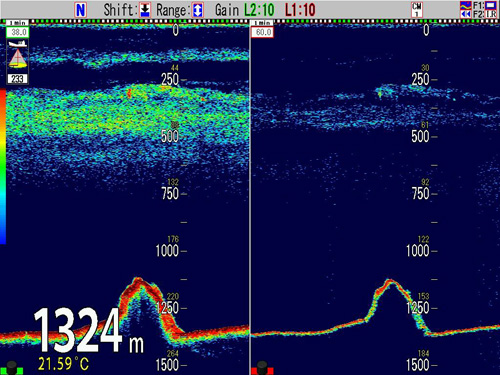Click the blue N mode icon
Screen dimensions: 500x375
[81, 10]
